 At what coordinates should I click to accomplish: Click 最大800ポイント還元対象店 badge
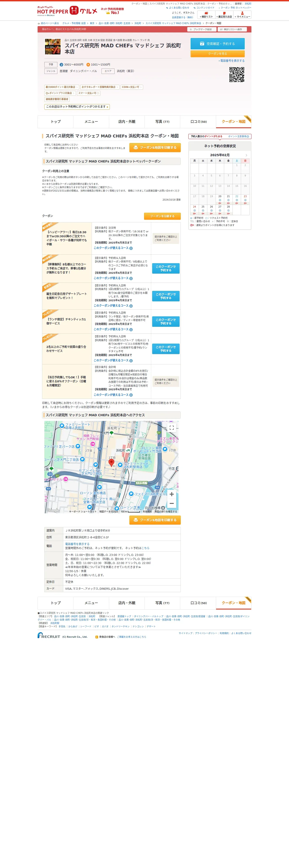tap(62, 87)
